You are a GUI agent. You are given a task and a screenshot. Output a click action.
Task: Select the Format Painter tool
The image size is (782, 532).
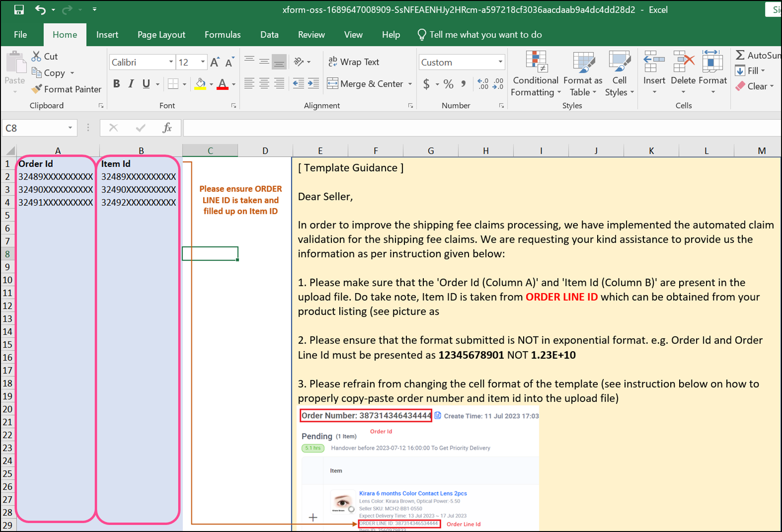click(x=66, y=89)
